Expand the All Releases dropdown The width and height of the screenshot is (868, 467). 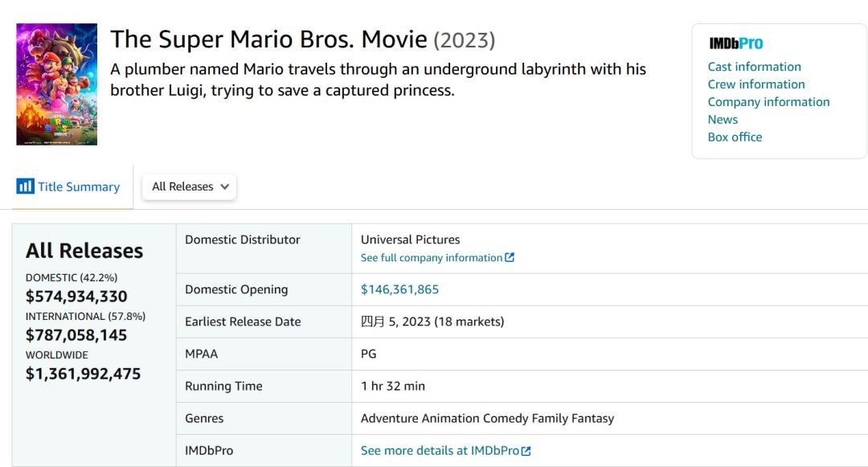tap(190, 186)
